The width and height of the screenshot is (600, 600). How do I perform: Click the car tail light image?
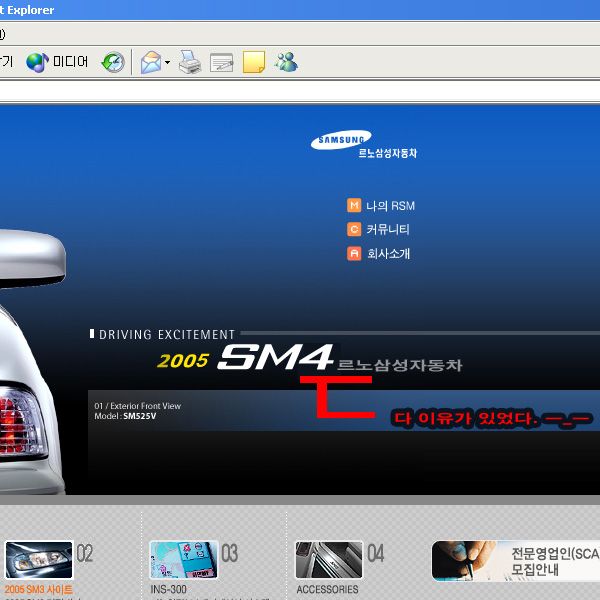click(22, 423)
